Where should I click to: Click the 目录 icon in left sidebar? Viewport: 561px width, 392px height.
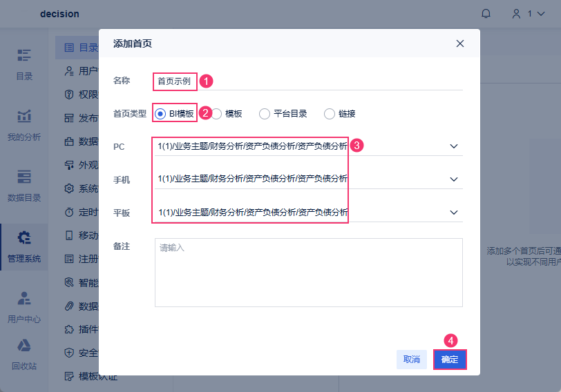click(24, 55)
